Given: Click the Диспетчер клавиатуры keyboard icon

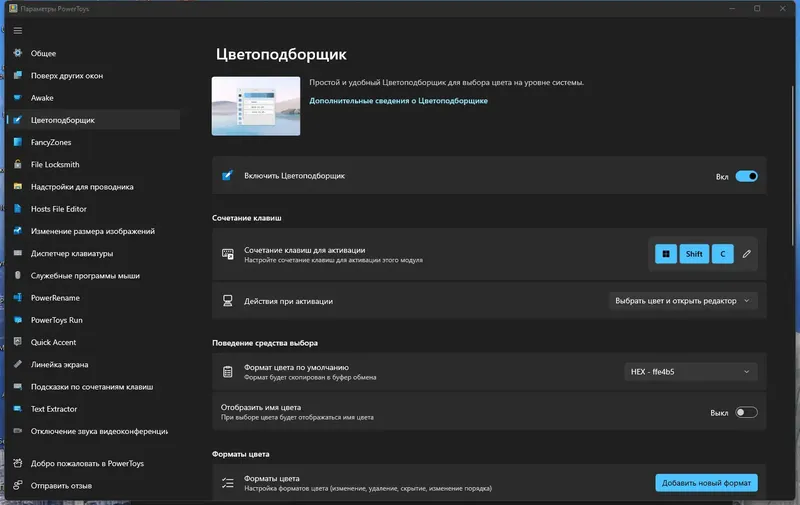Looking at the screenshot, I should tap(18, 253).
